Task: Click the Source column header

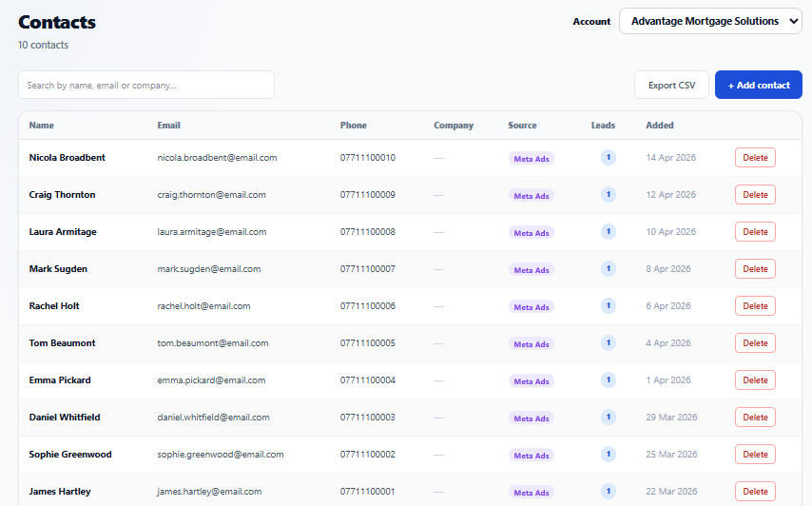Action: (522, 126)
